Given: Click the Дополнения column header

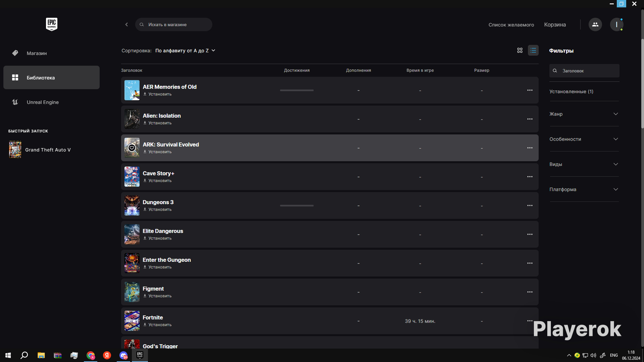Looking at the screenshot, I should 358,70.
